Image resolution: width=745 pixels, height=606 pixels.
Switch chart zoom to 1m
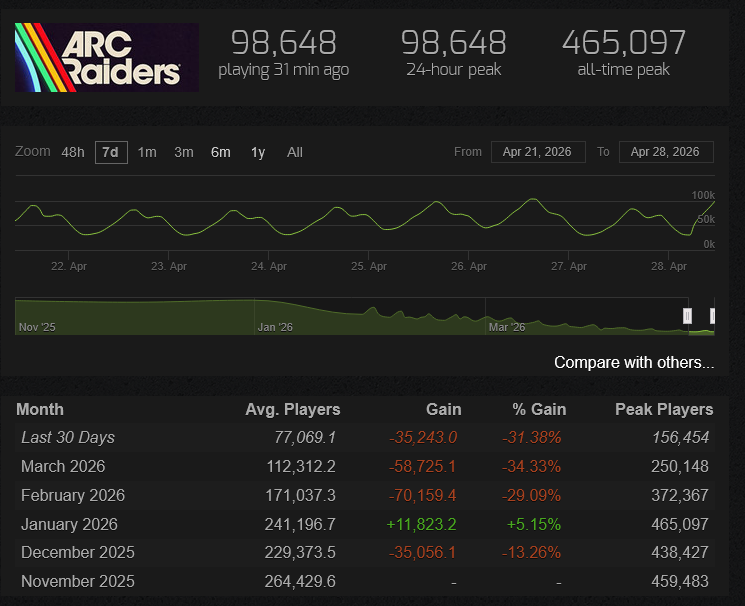[147, 152]
